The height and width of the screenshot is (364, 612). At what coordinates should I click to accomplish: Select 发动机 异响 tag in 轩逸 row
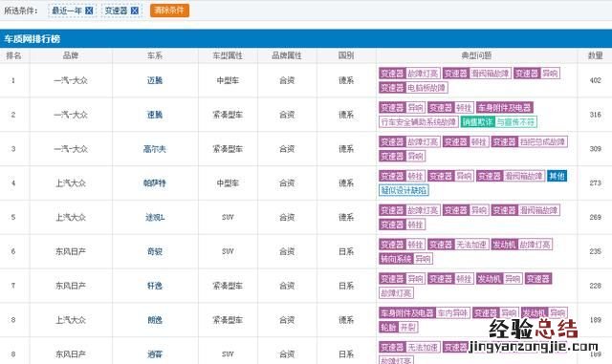(x=499, y=279)
